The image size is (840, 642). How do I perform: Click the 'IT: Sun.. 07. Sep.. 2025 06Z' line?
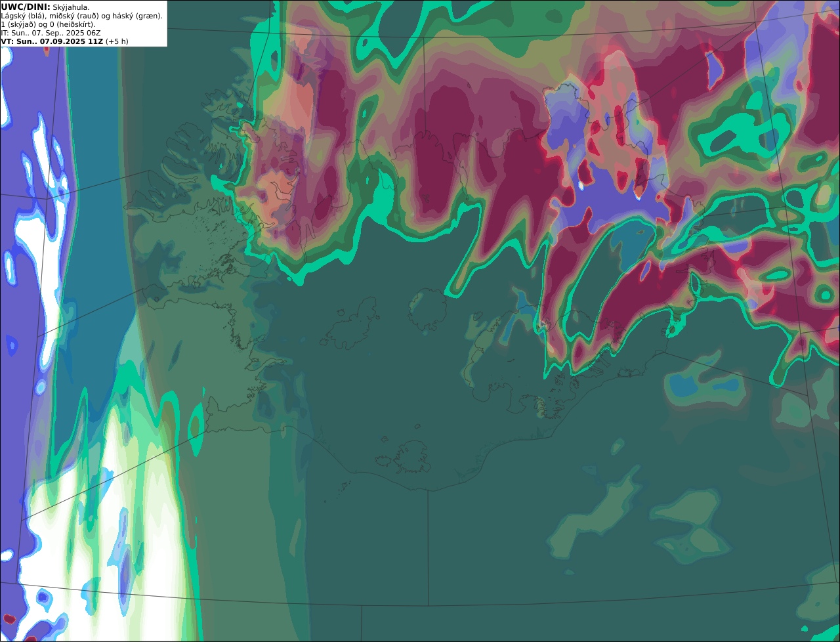coord(51,33)
